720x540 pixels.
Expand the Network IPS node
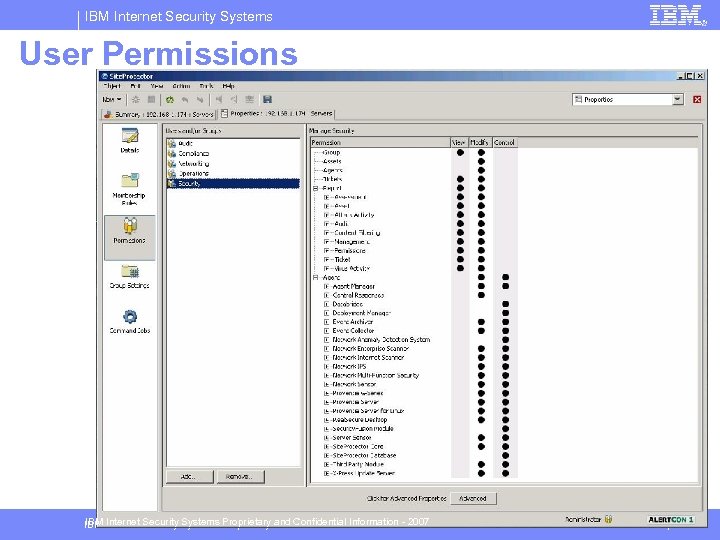pyautogui.click(x=326, y=366)
